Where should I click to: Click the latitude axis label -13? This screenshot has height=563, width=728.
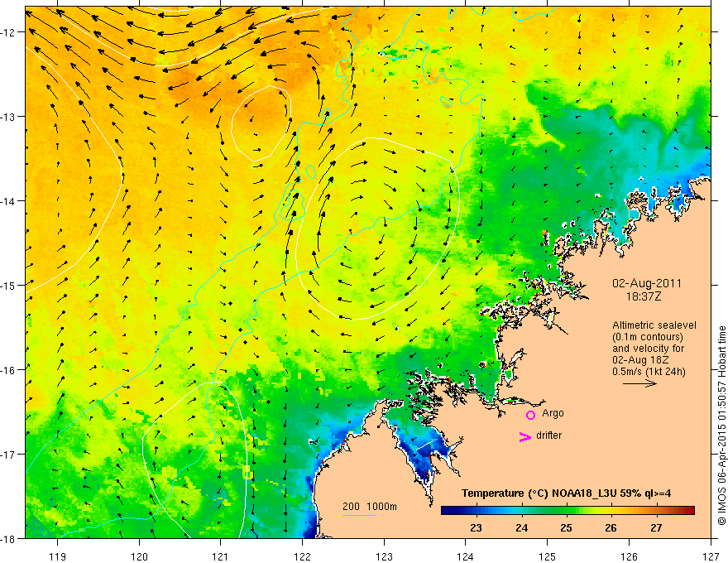coord(9,117)
